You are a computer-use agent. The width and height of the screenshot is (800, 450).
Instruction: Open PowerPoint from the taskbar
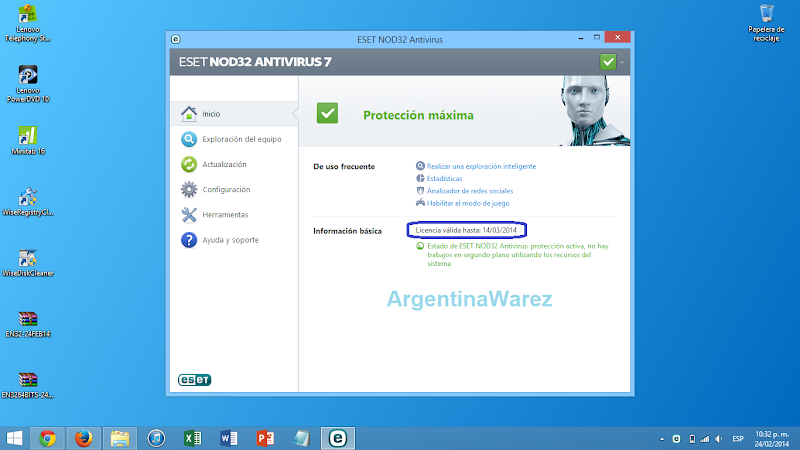(x=265, y=438)
